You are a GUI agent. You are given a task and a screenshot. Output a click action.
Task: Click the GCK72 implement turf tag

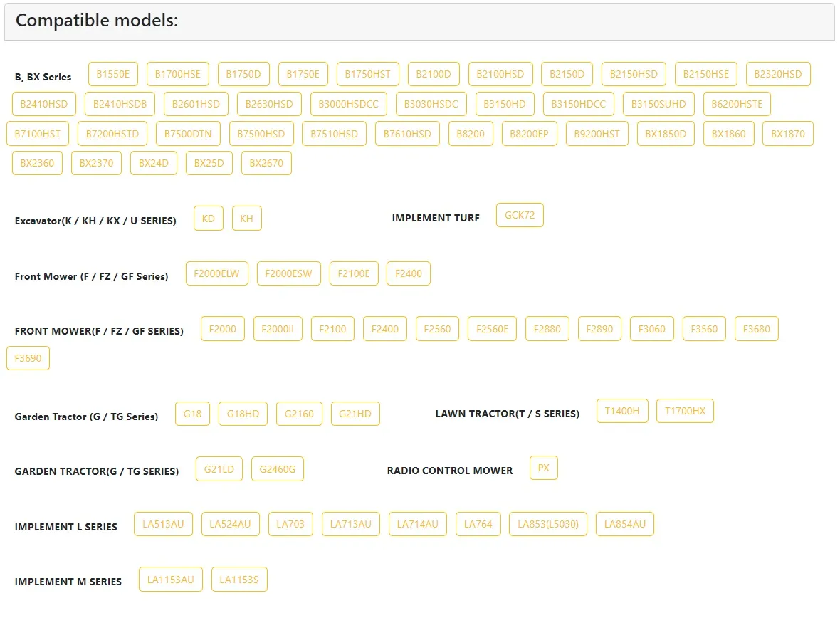(520, 215)
